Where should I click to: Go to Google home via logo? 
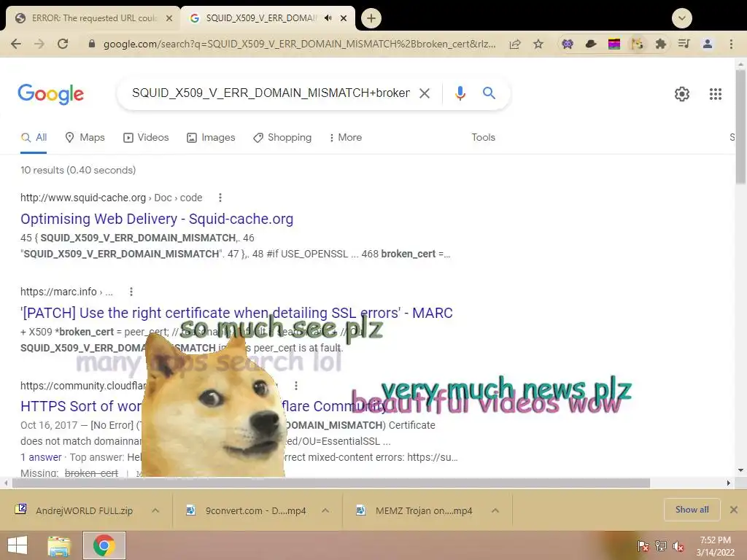tap(51, 94)
